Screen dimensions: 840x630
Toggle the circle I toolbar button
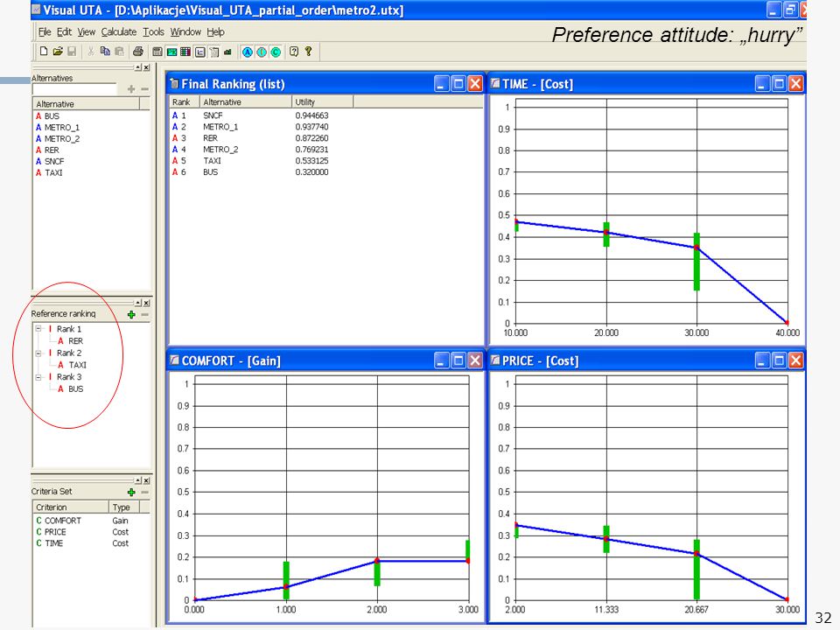[x=262, y=52]
